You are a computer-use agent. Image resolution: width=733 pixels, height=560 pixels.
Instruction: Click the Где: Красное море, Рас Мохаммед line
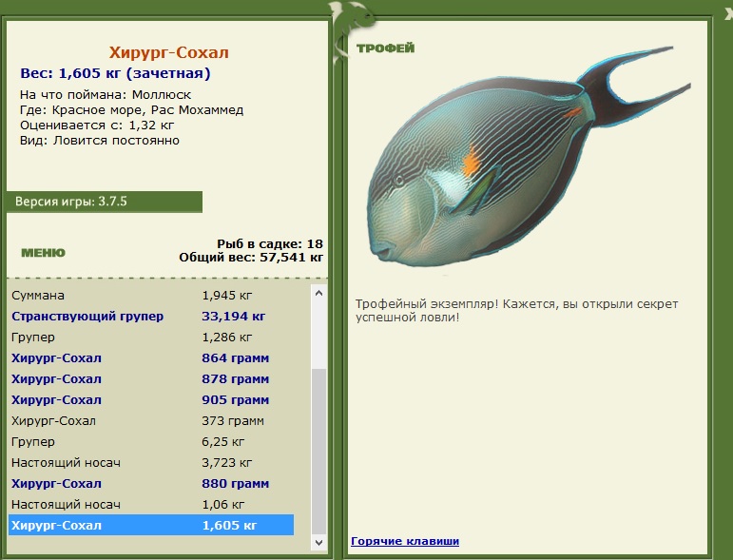(x=131, y=110)
